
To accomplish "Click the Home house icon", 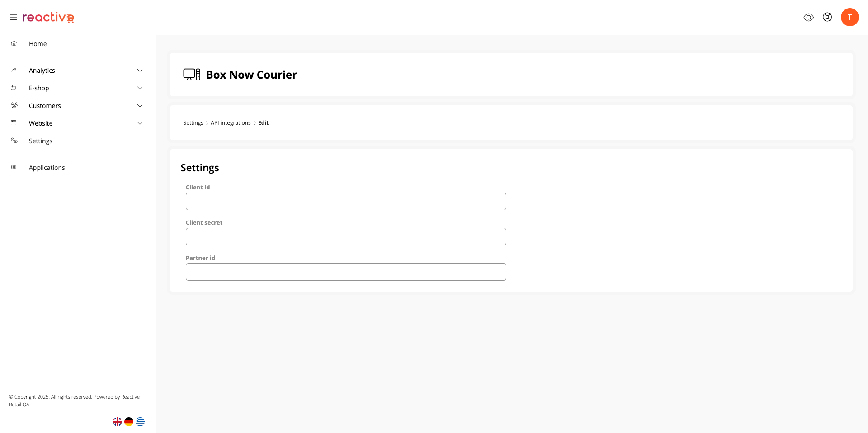I will click(14, 44).
